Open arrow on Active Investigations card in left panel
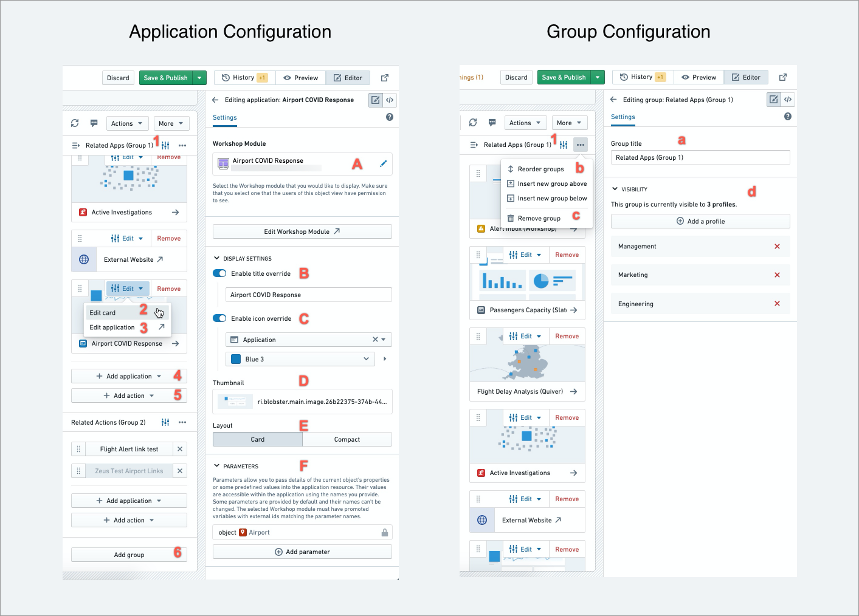Viewport: 859px width, 616px height. point(175,212)
